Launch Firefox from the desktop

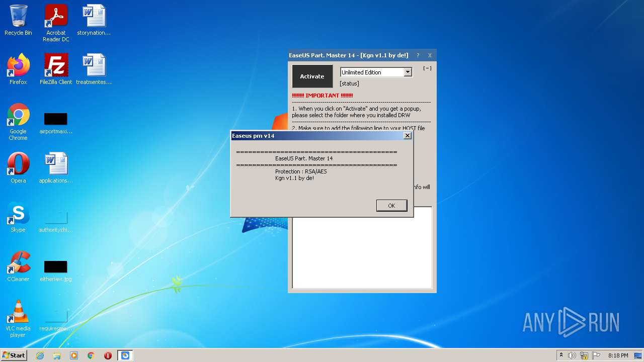(18, 69)
